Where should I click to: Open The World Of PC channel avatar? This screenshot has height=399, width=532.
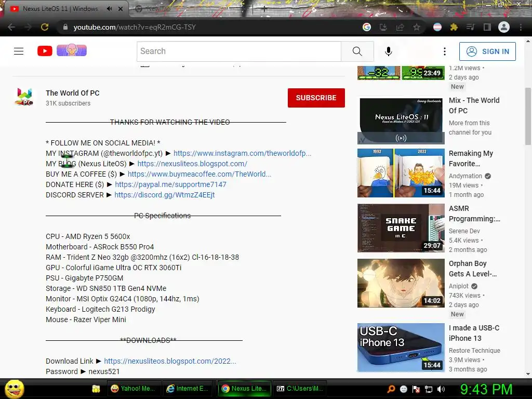click(x=24, y=97)
